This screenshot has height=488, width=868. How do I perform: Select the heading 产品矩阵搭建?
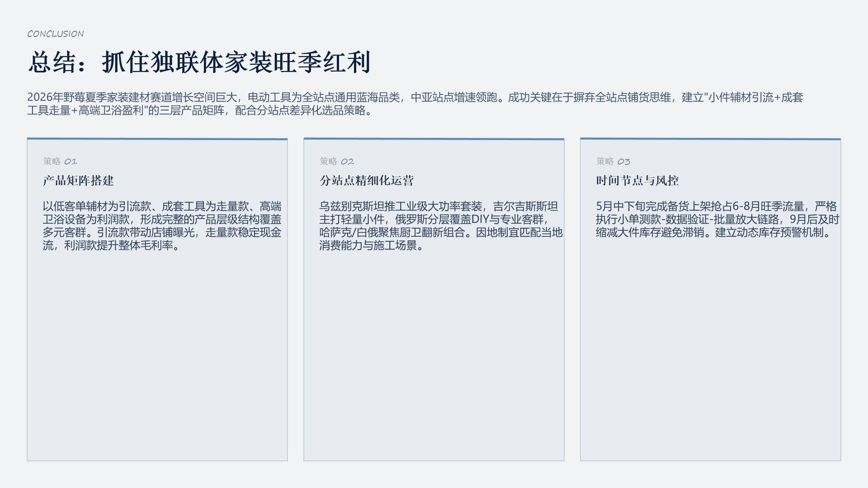[78, 181]
